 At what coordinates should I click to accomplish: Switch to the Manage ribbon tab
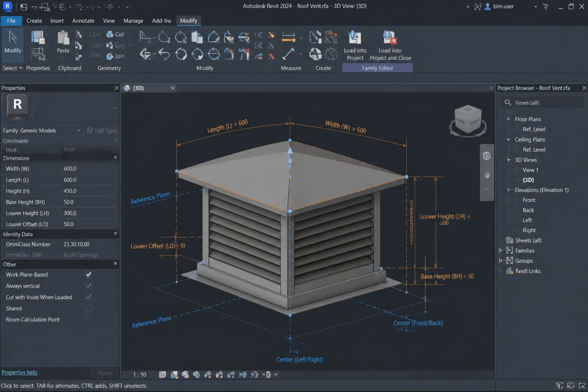click(x=133, y=21)
